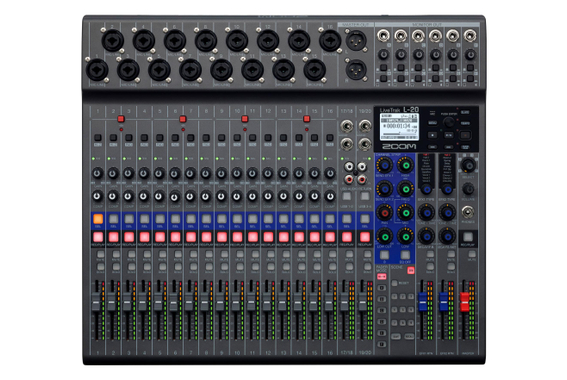Click the lit red SCENE button
This screenshot has width=567, height=380.
coord(410,270)
